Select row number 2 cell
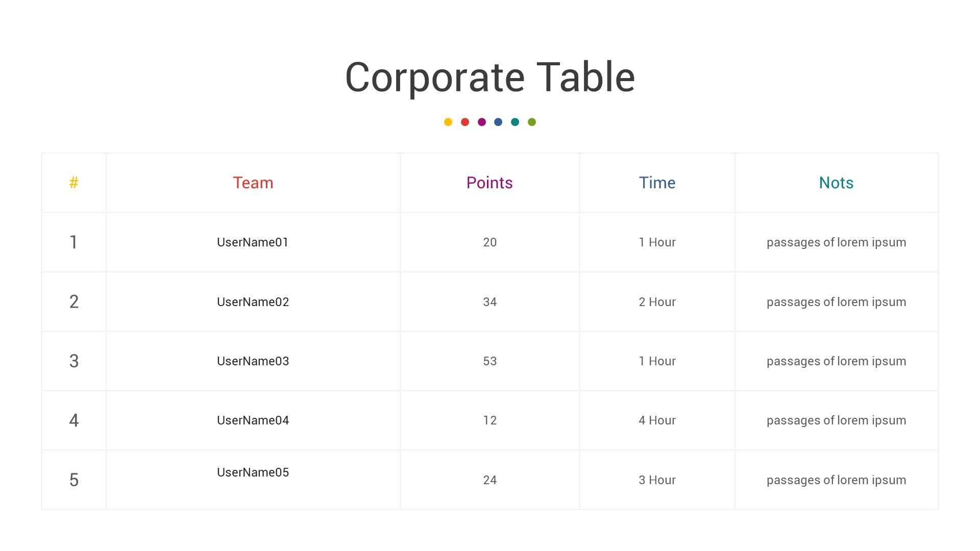Screen dimensions: 980x551 [74, 302]
